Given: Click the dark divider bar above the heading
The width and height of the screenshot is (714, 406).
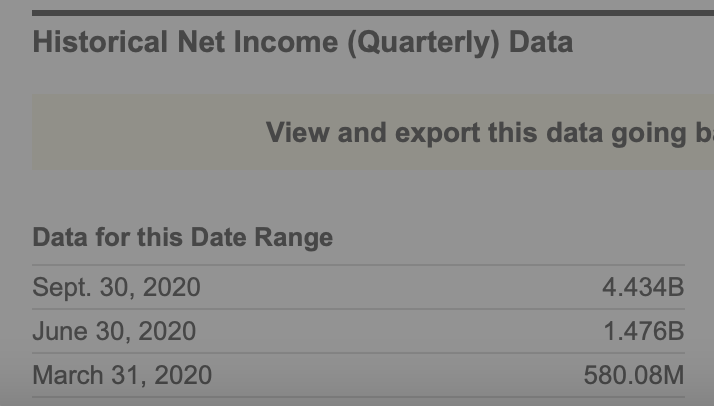Looking at the screenshot, I should point(372,13).
